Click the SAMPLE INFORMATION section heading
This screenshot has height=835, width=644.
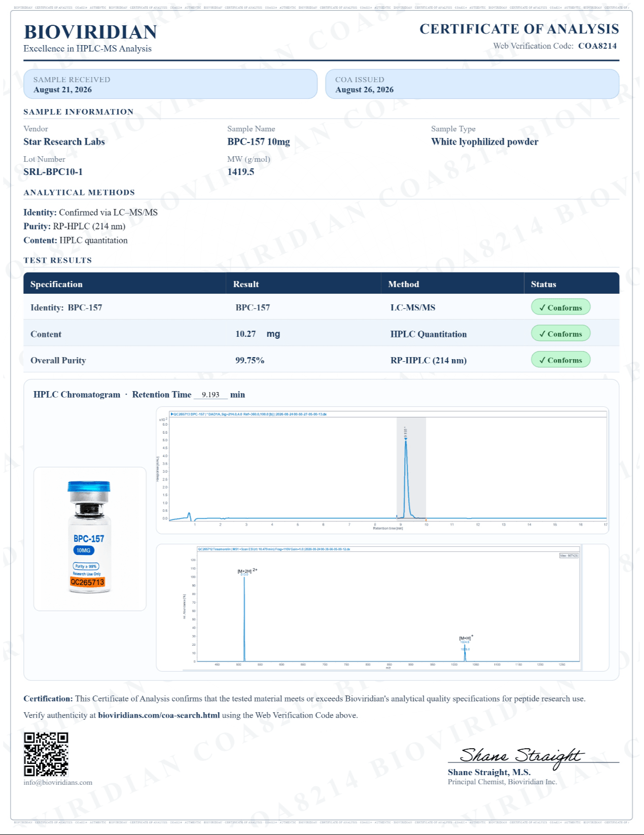79,112
